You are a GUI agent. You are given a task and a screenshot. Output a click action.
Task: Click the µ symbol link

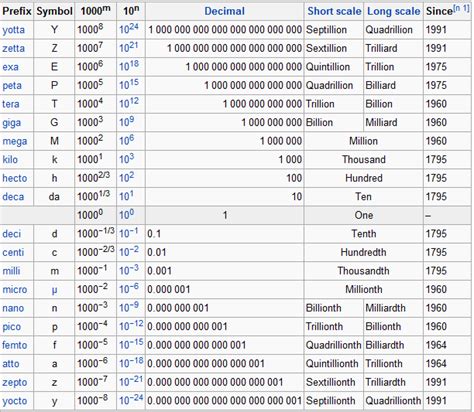[54, 290]
